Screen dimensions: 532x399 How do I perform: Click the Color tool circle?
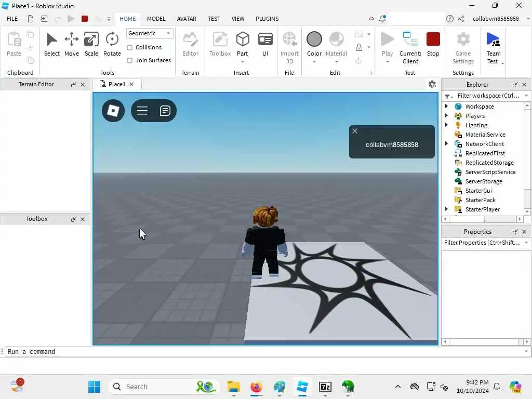[314, 39]
